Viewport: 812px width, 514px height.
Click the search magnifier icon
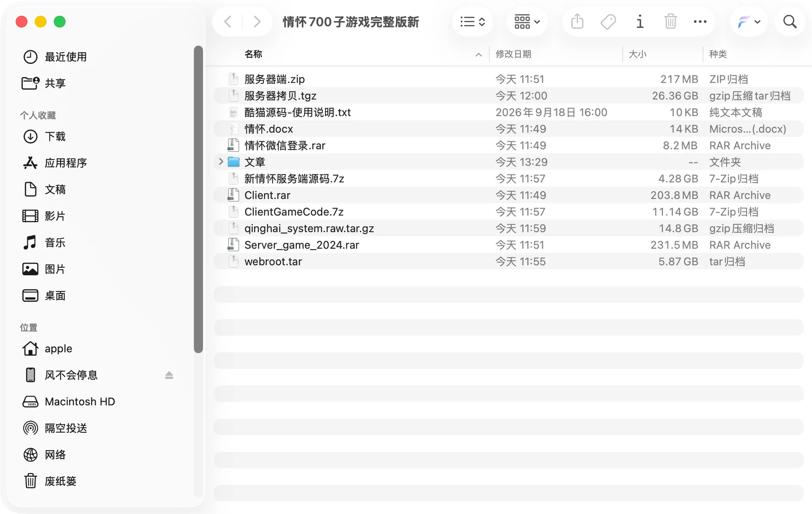point(790,22)
